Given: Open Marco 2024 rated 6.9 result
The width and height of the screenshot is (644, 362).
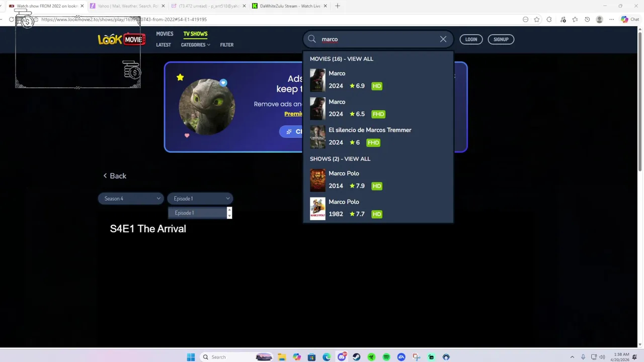Looking at the screenshot, I should (x=378, y=80).
